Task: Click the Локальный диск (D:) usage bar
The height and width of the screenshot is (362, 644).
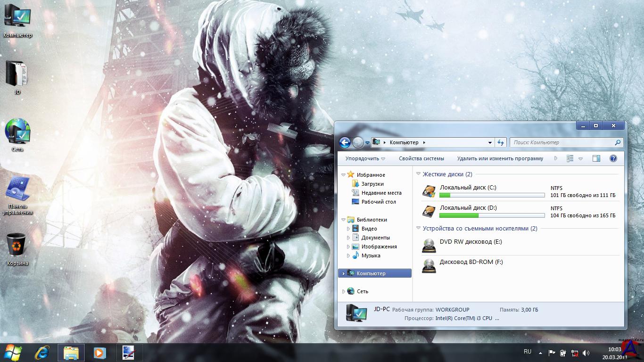Action: [492, 215]
